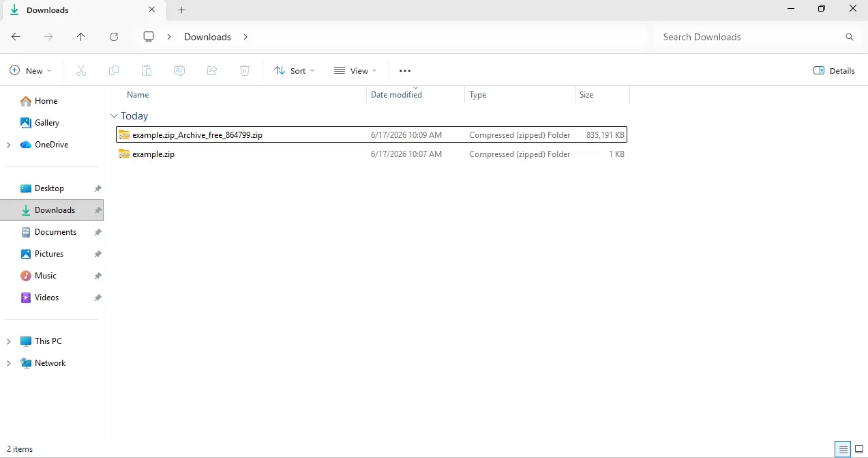Click the zip folder icon of example.zip
Screen dimensions: 868x458
click(x=124, y=154)
